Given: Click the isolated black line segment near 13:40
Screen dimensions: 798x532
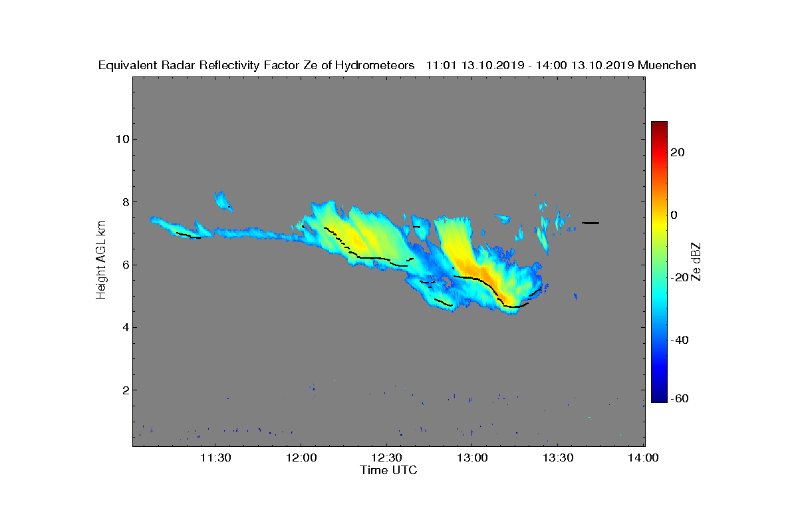Looking at the screenshot, I should tap(591, 223).
